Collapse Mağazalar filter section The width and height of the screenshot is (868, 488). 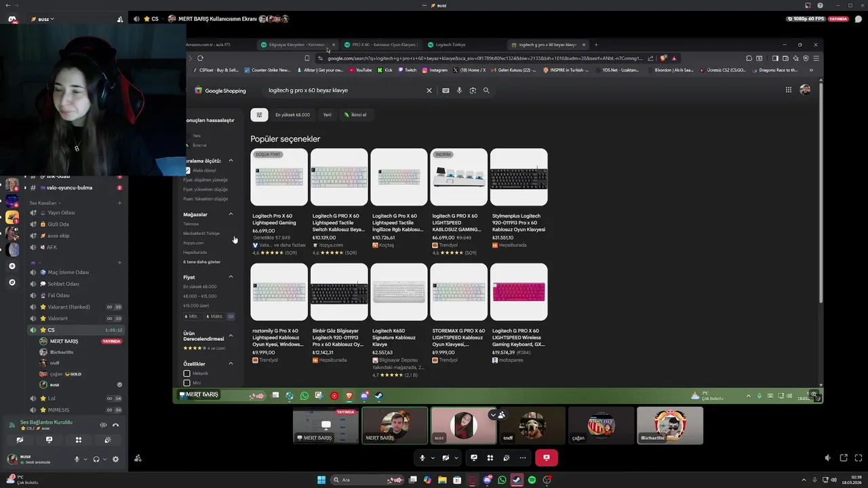231,214
